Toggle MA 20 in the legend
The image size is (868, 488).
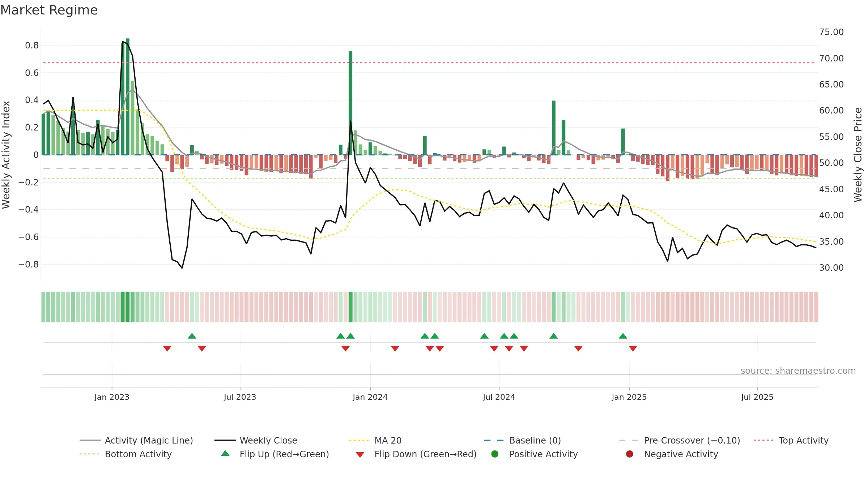[375, 440]
